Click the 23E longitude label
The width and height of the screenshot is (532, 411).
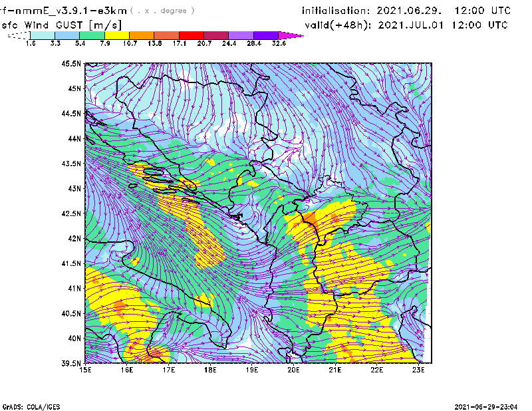click(x=418, y=370)
